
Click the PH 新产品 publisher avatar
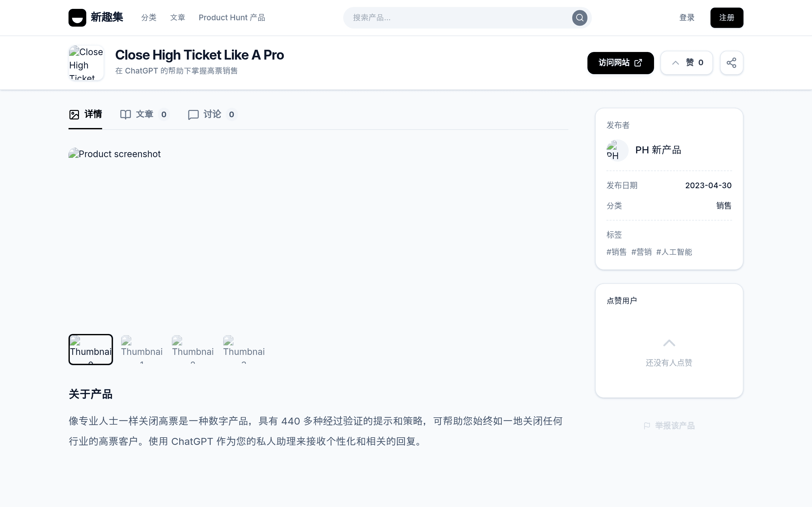click(617, 150)
